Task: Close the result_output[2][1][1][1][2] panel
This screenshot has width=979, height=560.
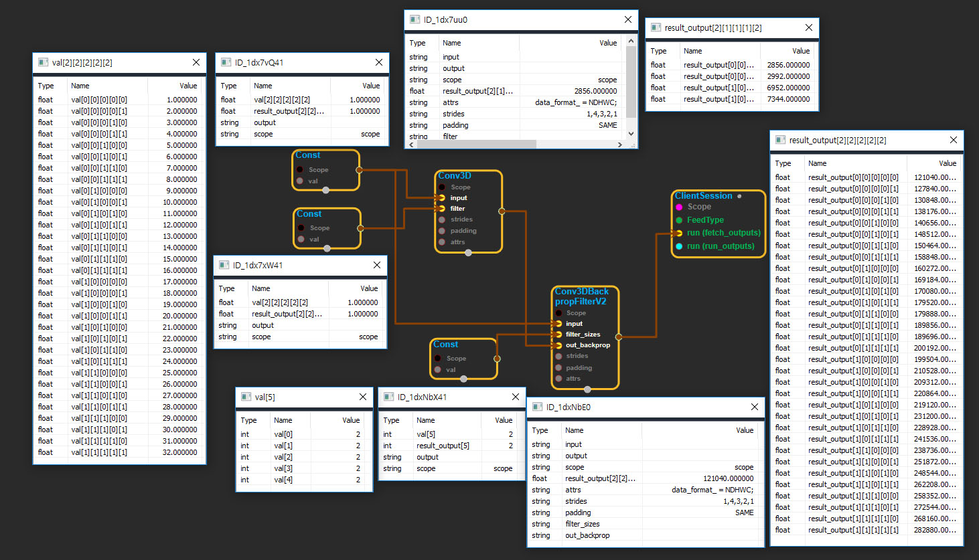Action: [x=809, y=27]
